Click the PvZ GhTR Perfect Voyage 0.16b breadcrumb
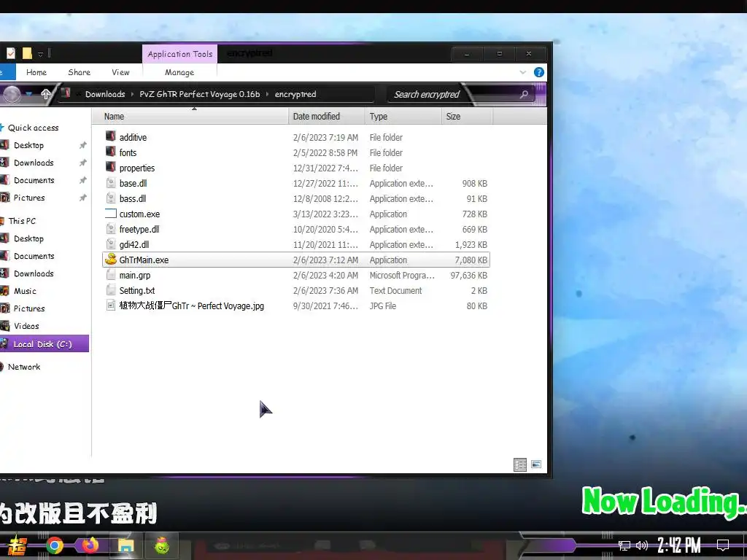The image size is (747, 560). coord(200,94)
